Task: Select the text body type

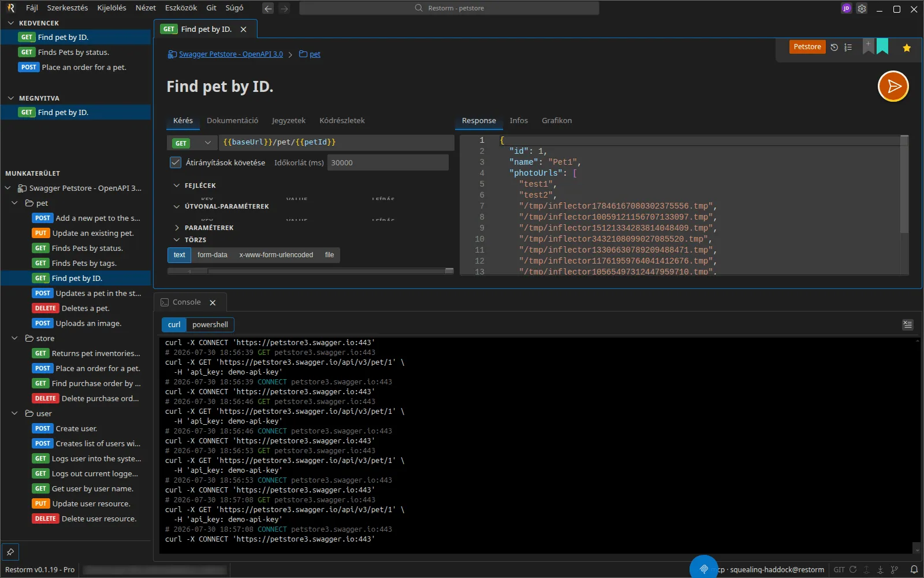Action: (179, 255)
